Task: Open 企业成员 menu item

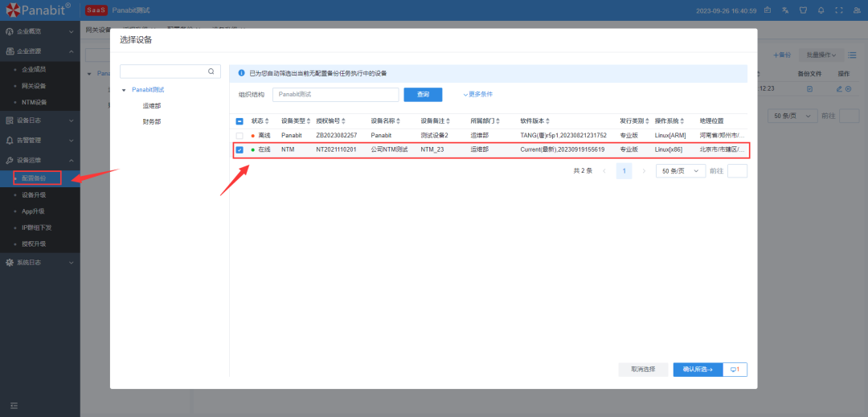Action: [x=34, y=69]
